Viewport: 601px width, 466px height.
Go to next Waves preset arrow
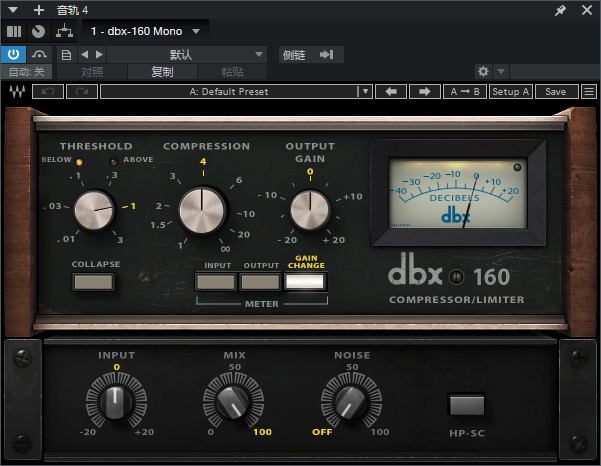pyautogui.click(x=425, y=92)
